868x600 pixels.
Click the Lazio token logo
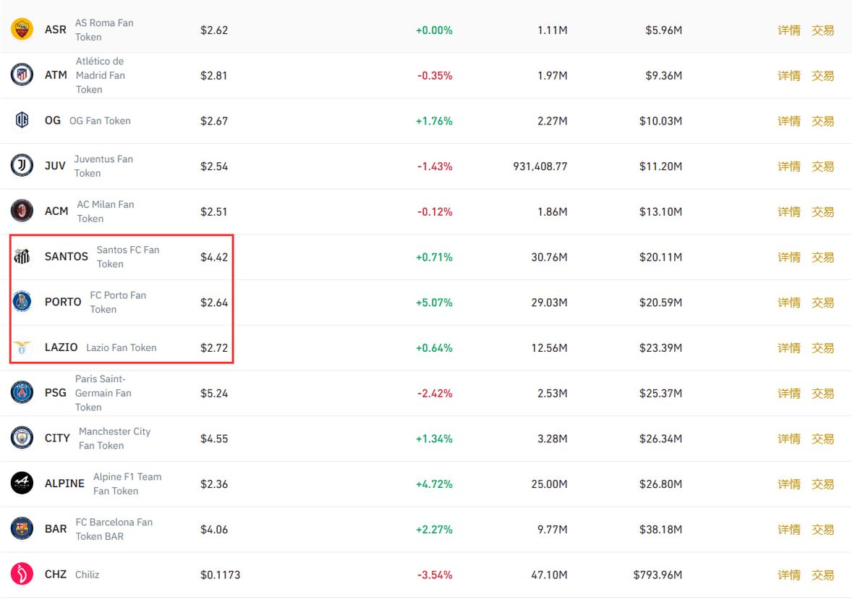tap(22, 347)
